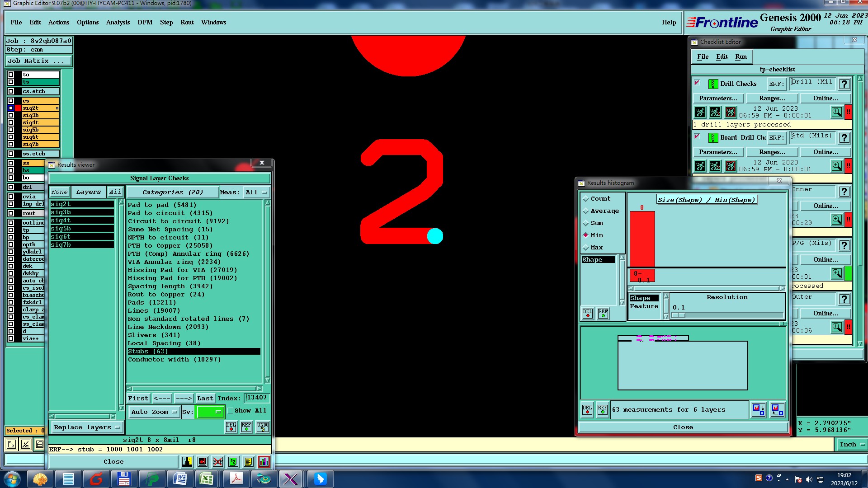This screenshot has height=488, width=868.
Task: Select Line Neckdown (2093) category
Action: [x=168, y=327]
